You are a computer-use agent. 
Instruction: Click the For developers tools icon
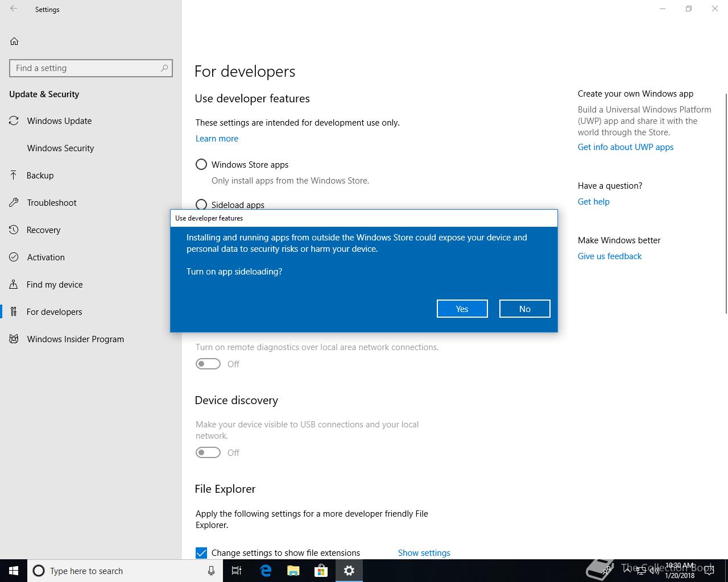point(14,312)
